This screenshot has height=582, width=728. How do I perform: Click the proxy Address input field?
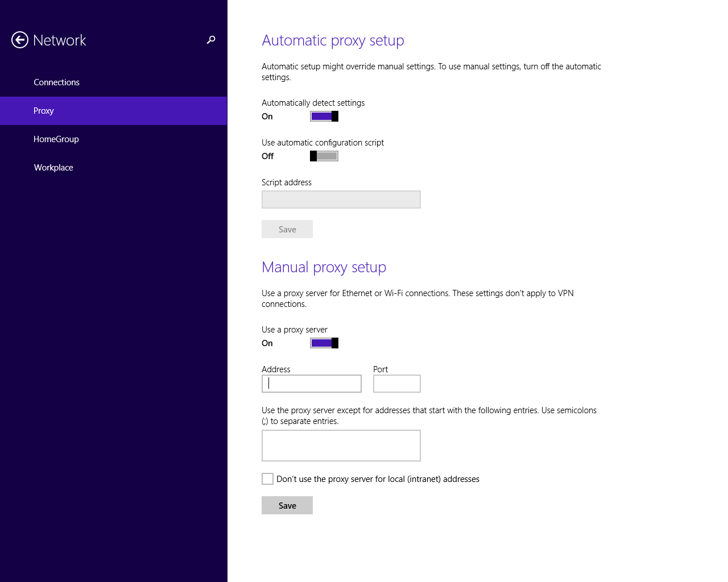click(x=312, y=384)
